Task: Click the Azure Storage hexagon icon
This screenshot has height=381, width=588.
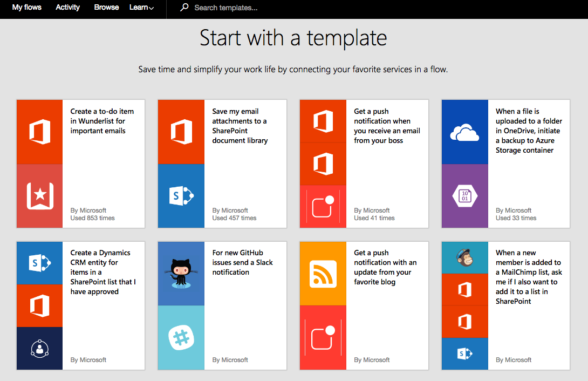Action: coord(465,196)
